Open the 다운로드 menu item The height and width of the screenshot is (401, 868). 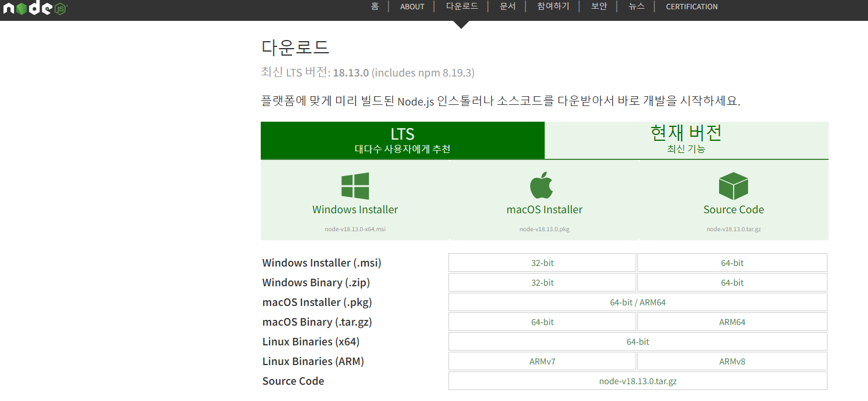point(462,6)
